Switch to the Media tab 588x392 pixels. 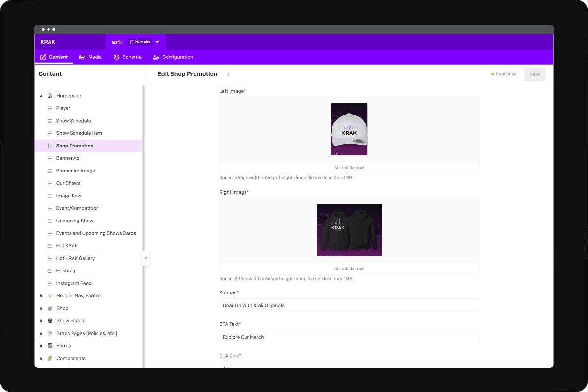[x=90, y=57]
